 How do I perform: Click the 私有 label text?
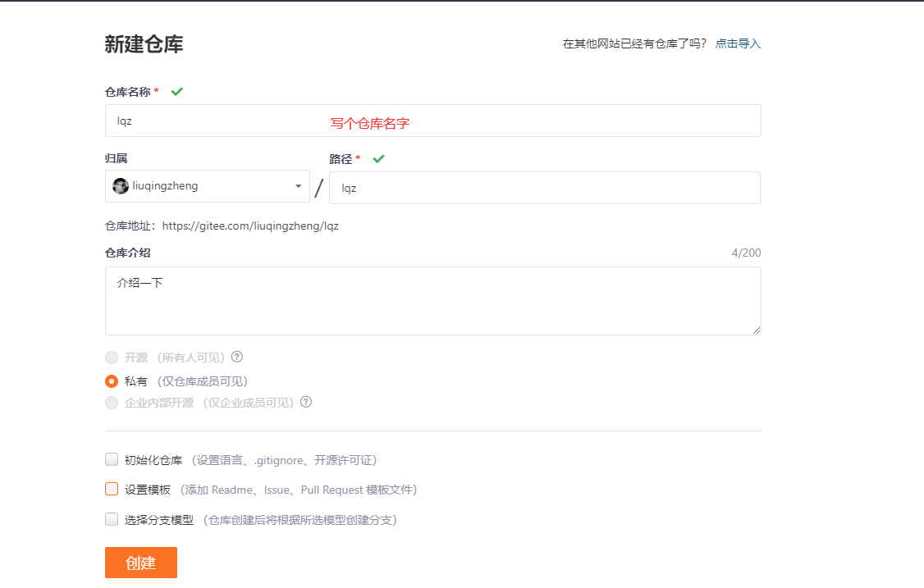click(x=136, y=382)
